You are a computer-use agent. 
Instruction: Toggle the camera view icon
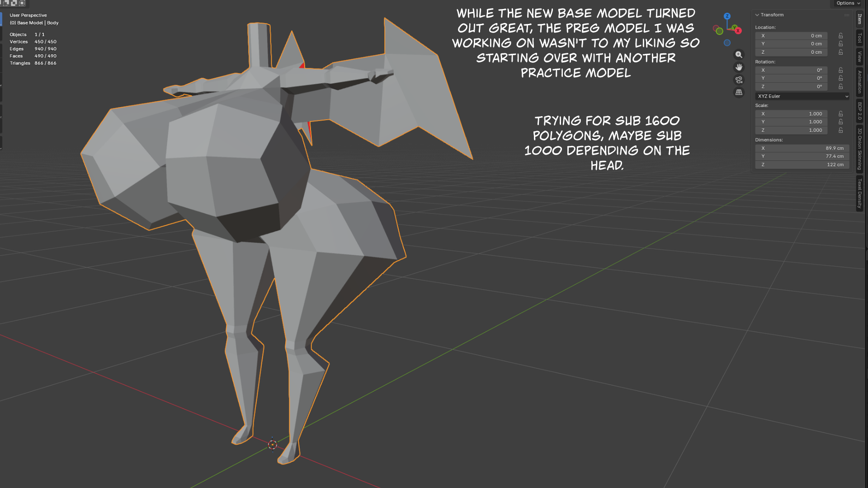click(x=739, y=80)
